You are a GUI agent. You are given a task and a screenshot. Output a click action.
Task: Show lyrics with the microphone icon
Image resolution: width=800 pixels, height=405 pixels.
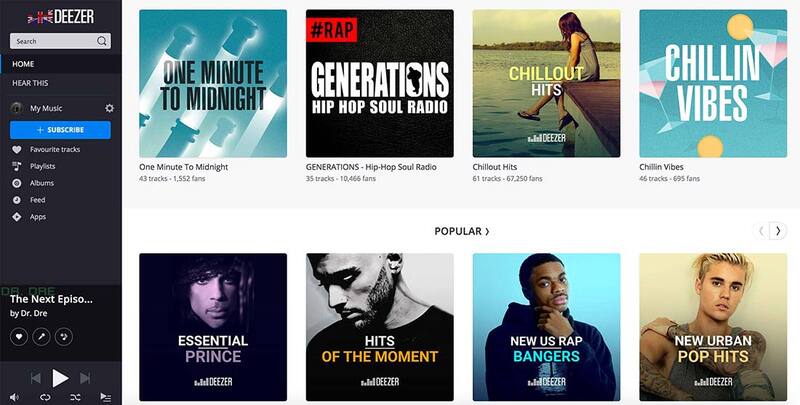click(41, 337)
